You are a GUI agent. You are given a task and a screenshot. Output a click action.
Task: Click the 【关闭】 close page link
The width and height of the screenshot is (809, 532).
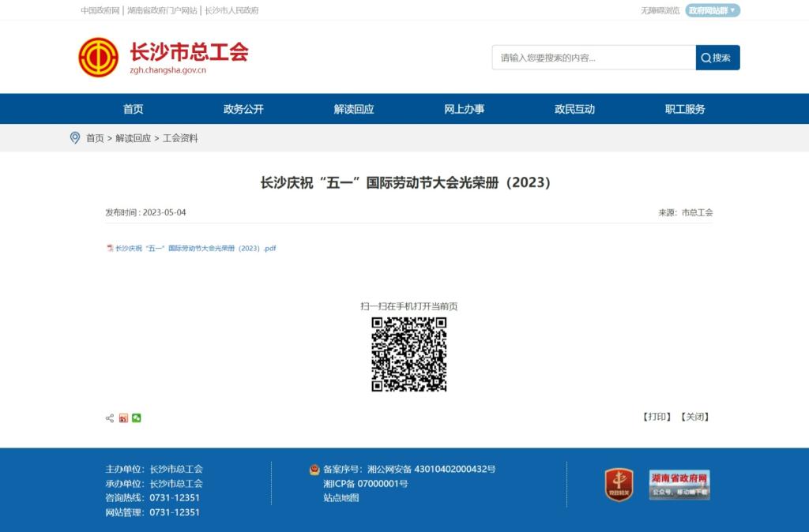(x=694, y=417)
